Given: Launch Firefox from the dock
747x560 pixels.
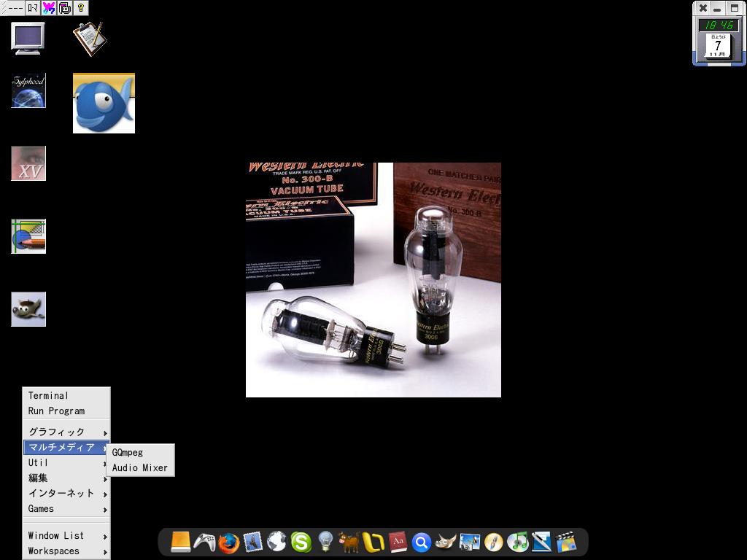Looking at the screenshot, I should coord(228,542).
